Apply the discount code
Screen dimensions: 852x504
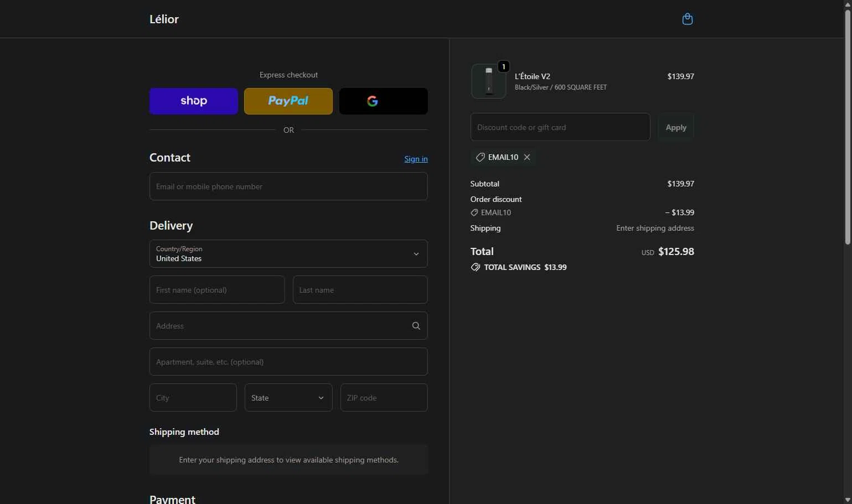676,127
